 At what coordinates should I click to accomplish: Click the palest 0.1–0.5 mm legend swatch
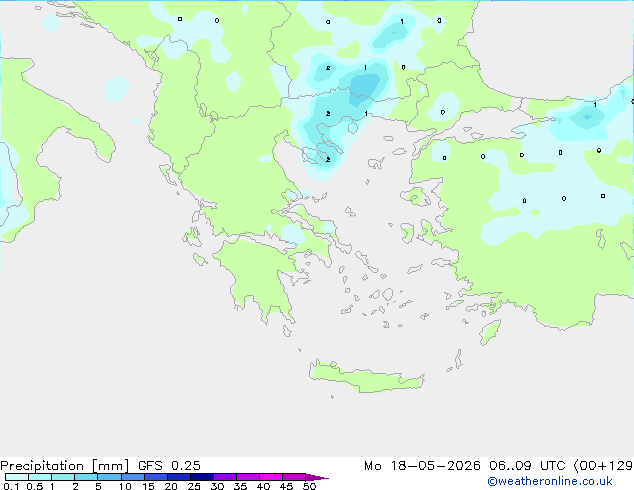pos(17,477)
